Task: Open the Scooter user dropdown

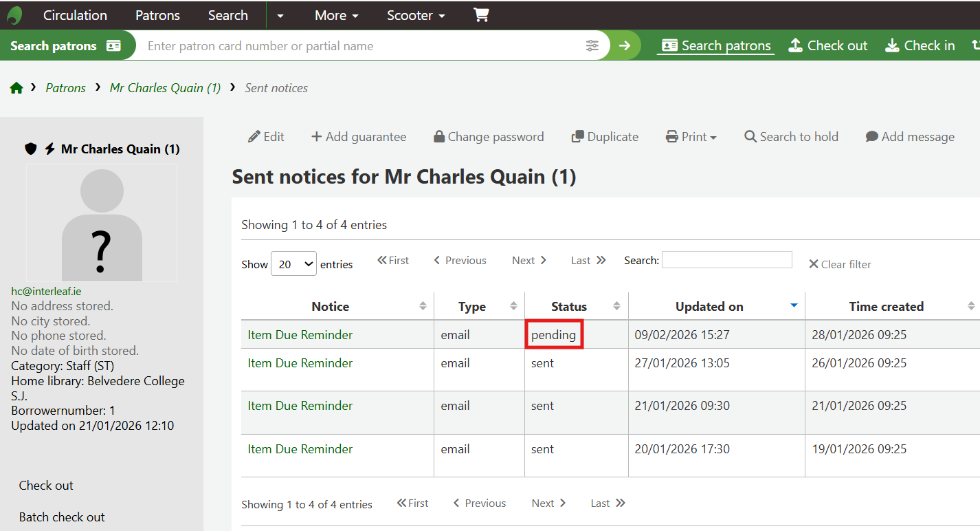Action: (416, 15)
